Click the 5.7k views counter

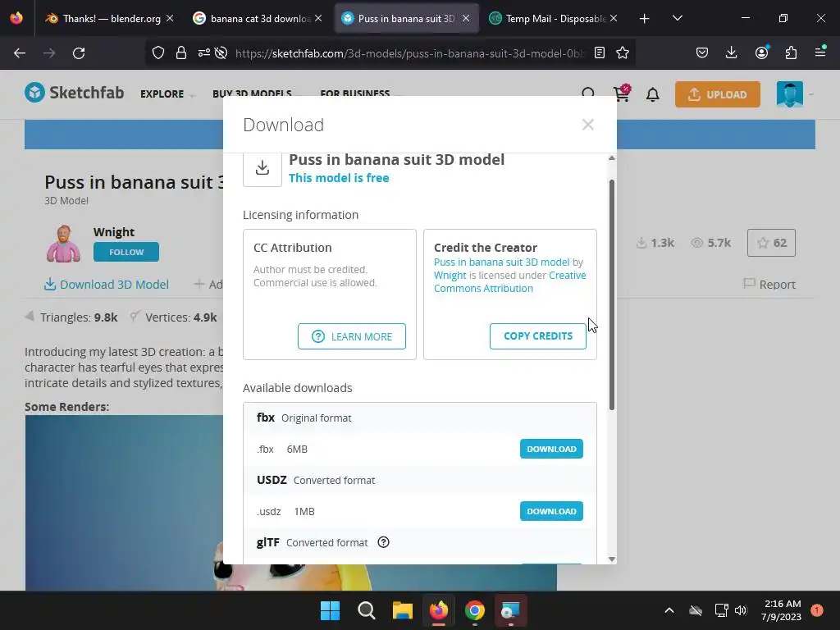tap(710, 243)
